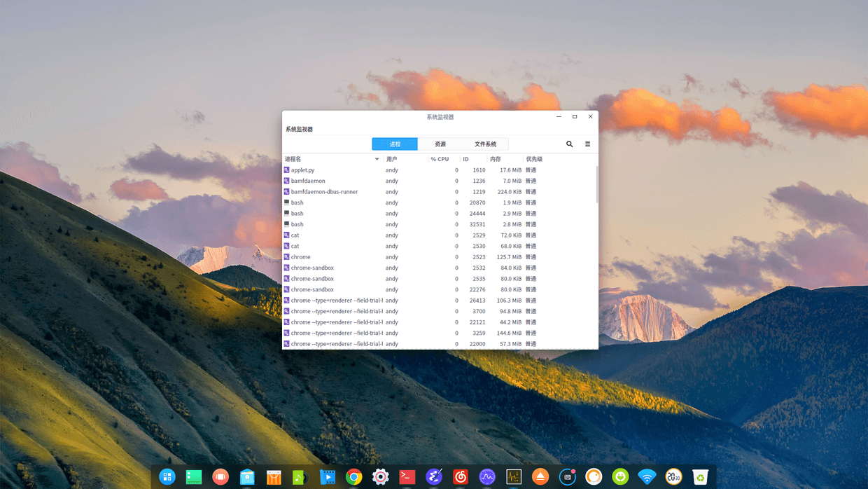Select the chrome renderer process with ID 26413
The image size is (868, 489).
[440, 301]
